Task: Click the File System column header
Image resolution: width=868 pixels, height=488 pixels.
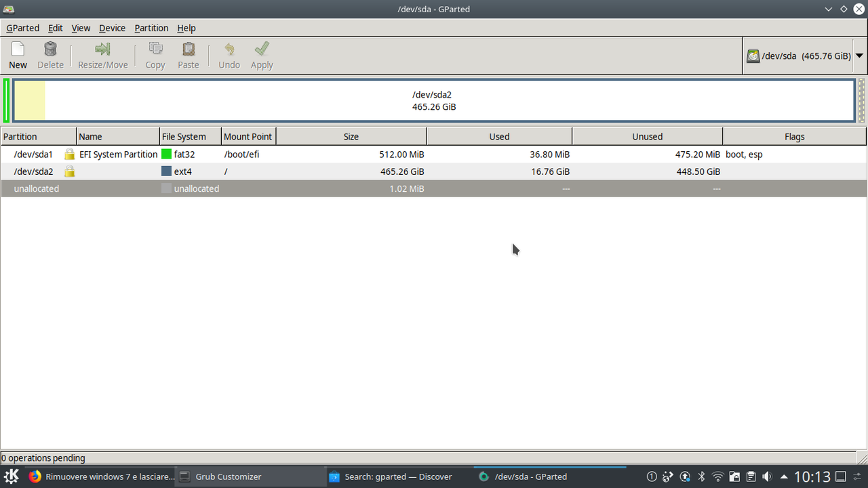Action: 191,136
